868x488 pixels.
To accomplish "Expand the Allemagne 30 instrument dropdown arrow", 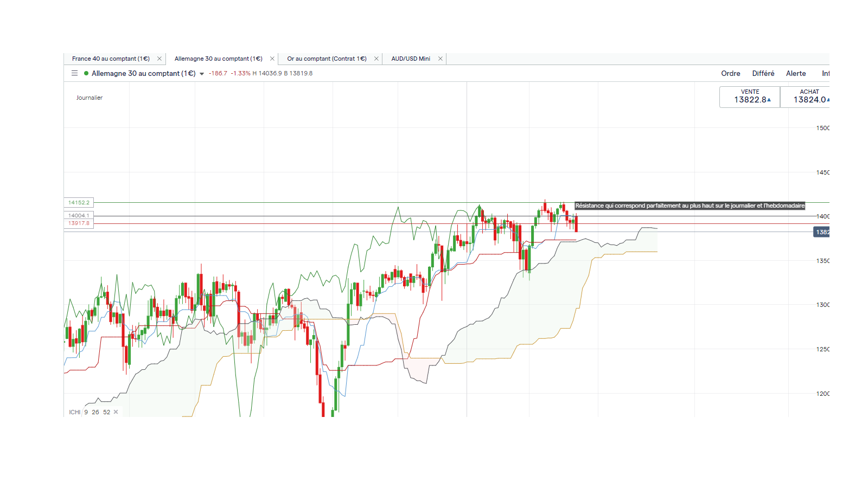I will click(202, 74).
